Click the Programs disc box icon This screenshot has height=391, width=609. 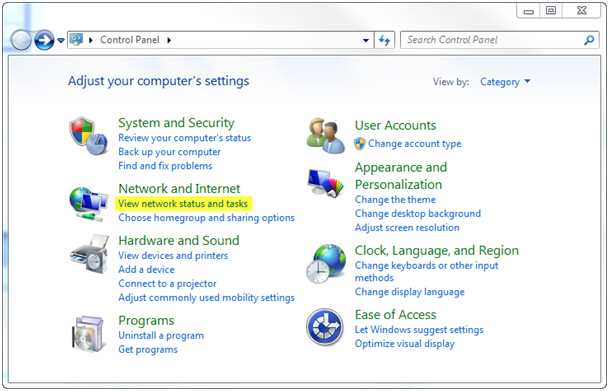89,334
